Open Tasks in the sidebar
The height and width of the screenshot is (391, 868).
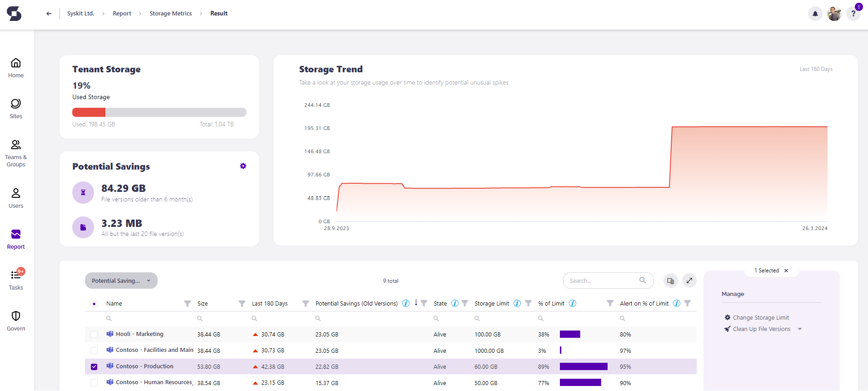16,280
